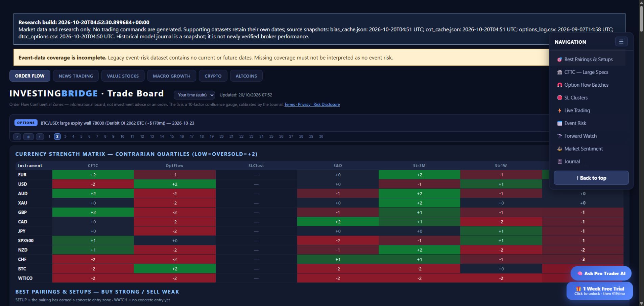Open the MACRO GROWTH tab
644x306 pixels.
171,76
